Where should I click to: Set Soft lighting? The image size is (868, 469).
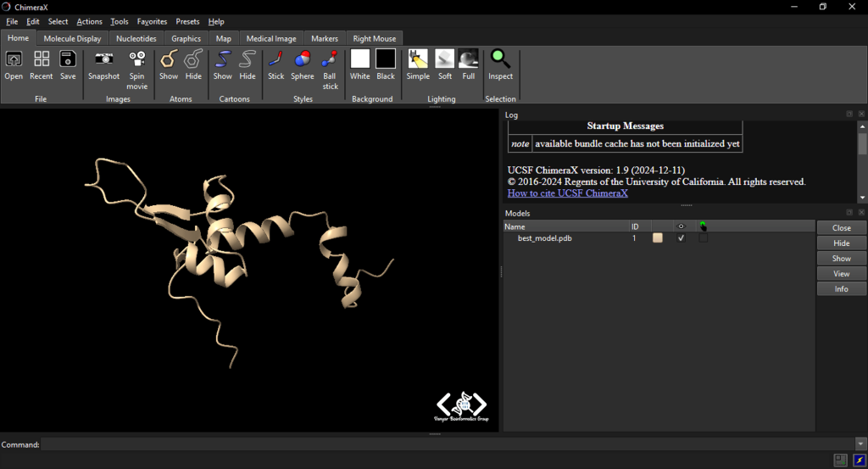pos(444,64)
